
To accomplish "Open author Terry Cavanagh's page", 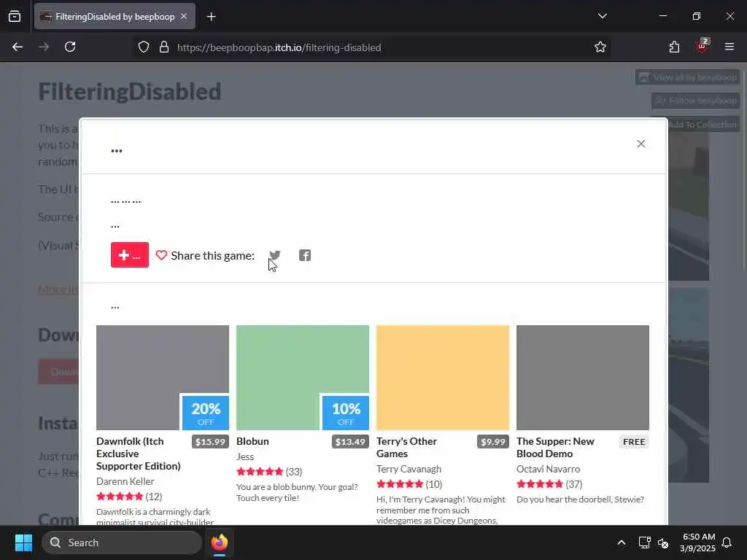I will tap(409, 469).
